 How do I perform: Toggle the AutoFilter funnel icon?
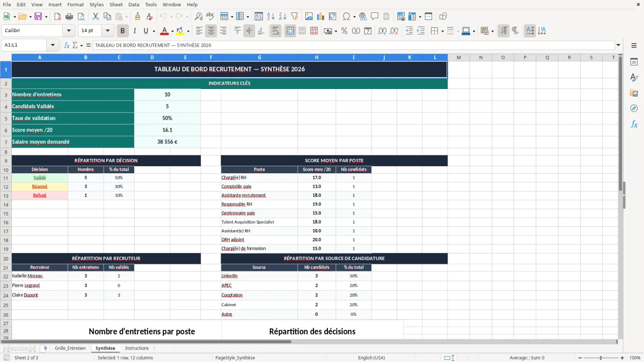point(295,17)
